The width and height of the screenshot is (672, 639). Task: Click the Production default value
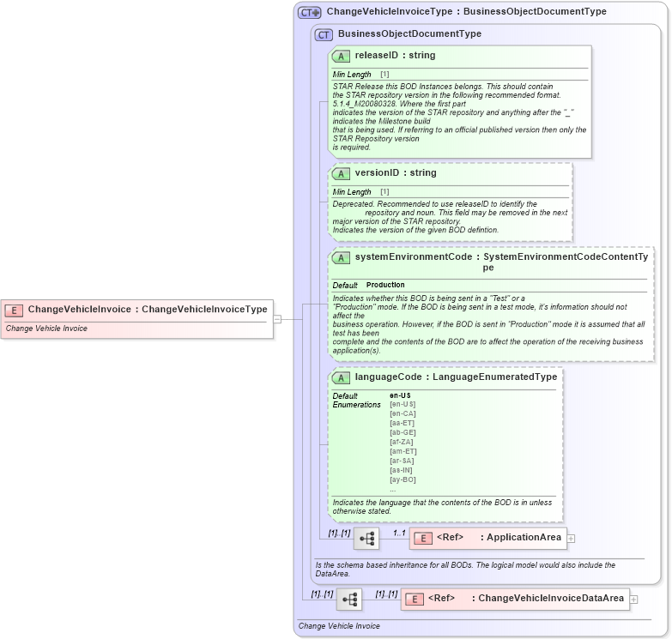(385, 285)
